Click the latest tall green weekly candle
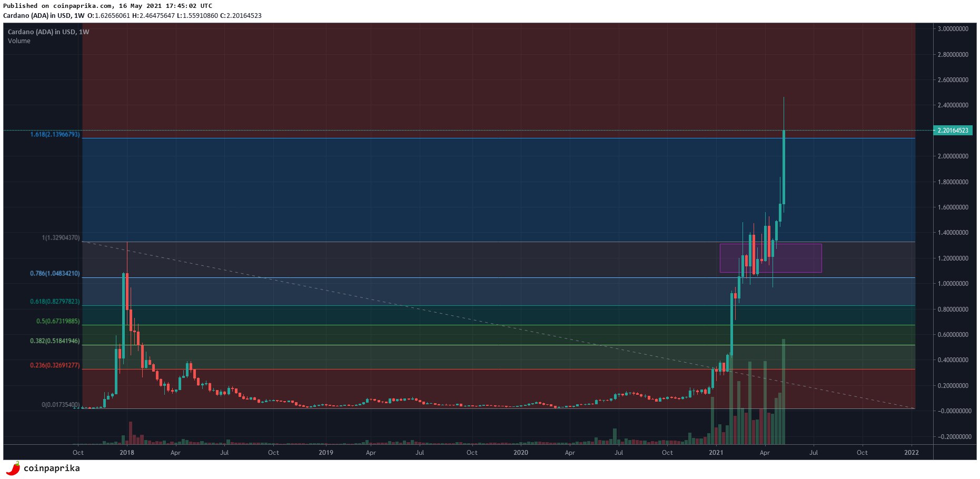 click(784, 167)
